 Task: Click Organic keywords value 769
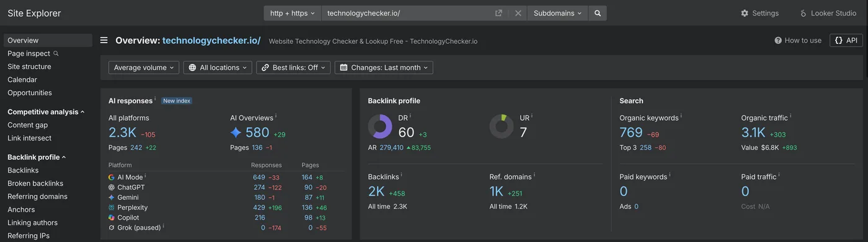tap(631, 132)
